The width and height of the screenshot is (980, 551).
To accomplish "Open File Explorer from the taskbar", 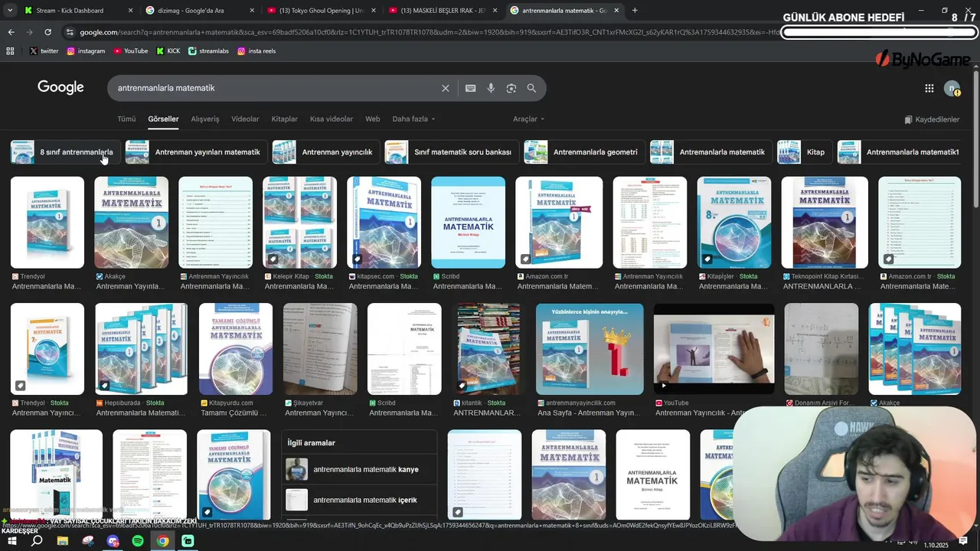I will point(63,541).
